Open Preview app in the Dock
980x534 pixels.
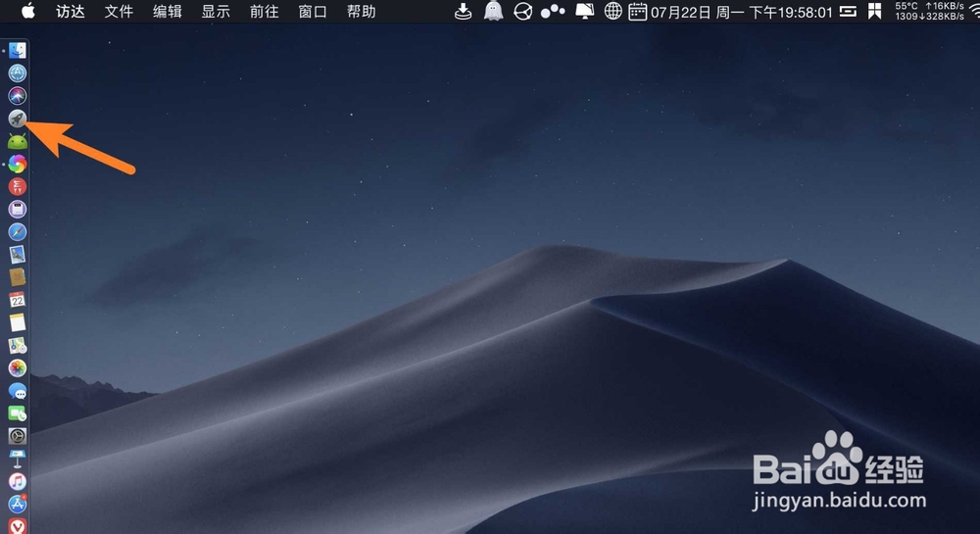(18, 254)
